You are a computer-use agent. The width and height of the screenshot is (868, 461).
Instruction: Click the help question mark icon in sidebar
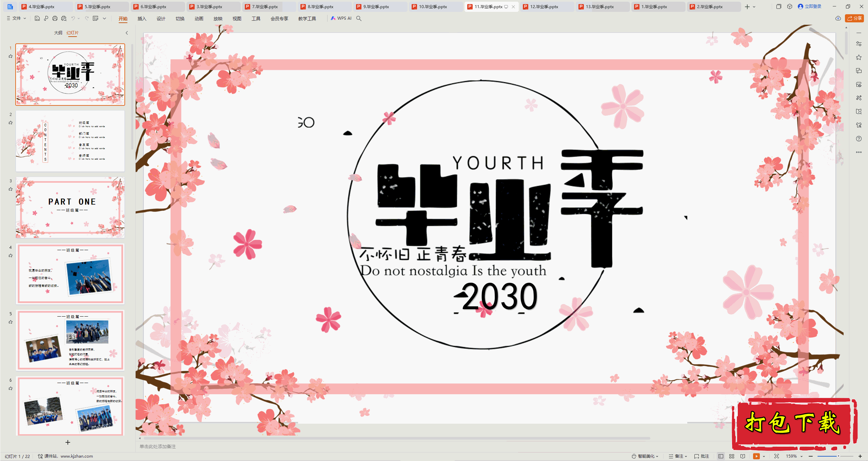coord(859,139)
